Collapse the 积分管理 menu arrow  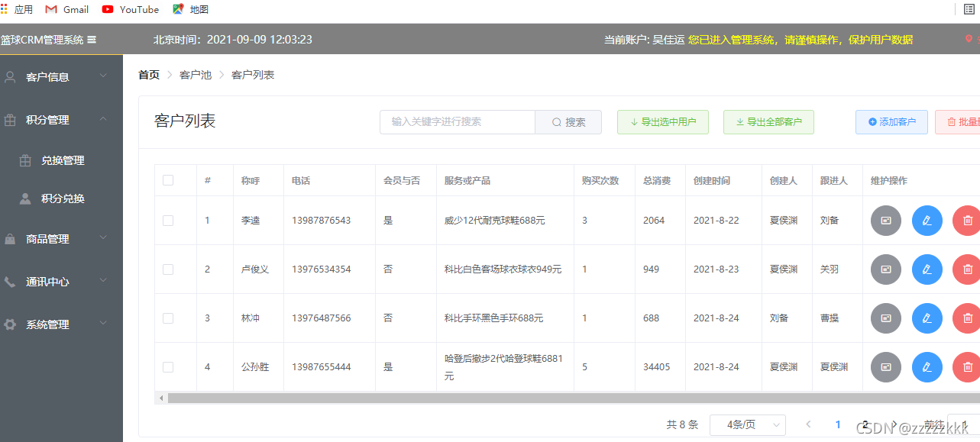[103, 120]
